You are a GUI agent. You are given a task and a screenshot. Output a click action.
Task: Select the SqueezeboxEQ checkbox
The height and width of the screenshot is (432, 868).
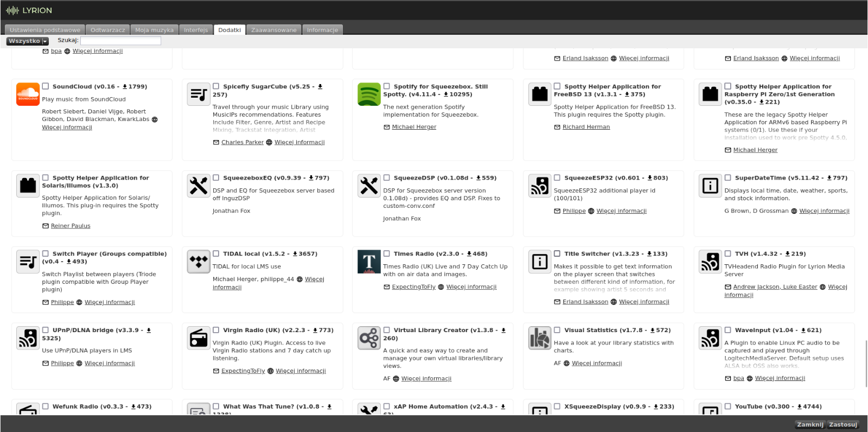(216, 177)
